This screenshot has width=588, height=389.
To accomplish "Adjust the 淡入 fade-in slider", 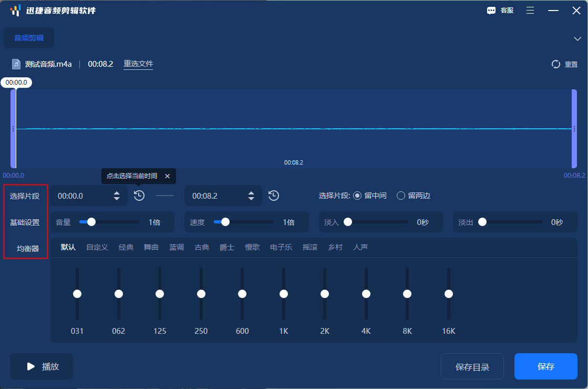I will click(x=347, y=222).
